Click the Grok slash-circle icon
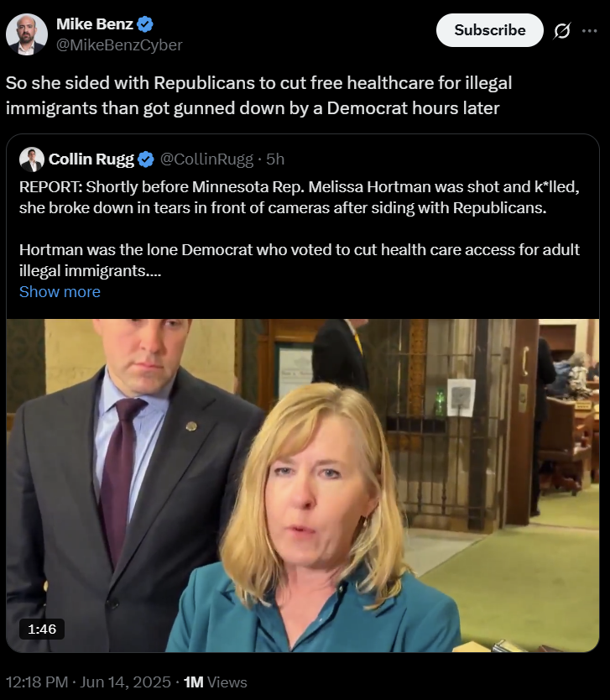The width and height of the screenshot is (610, 700). tap(562, 30)
